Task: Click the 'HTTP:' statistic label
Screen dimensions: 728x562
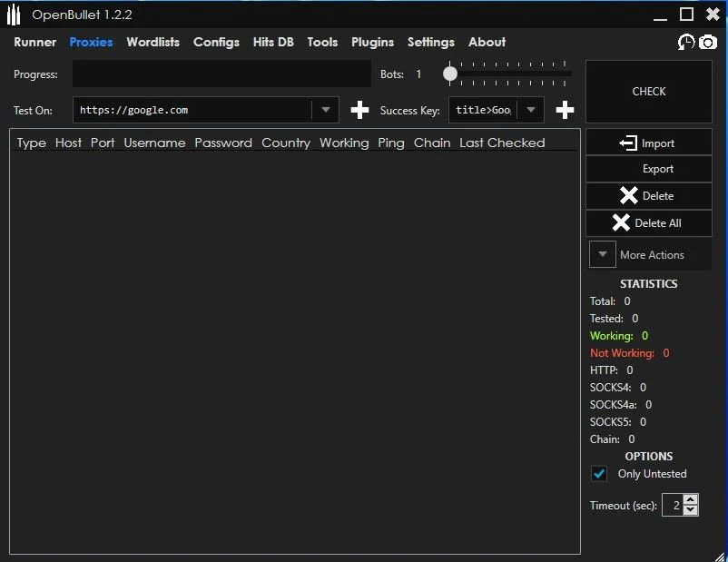Action: tap(604, 370)
